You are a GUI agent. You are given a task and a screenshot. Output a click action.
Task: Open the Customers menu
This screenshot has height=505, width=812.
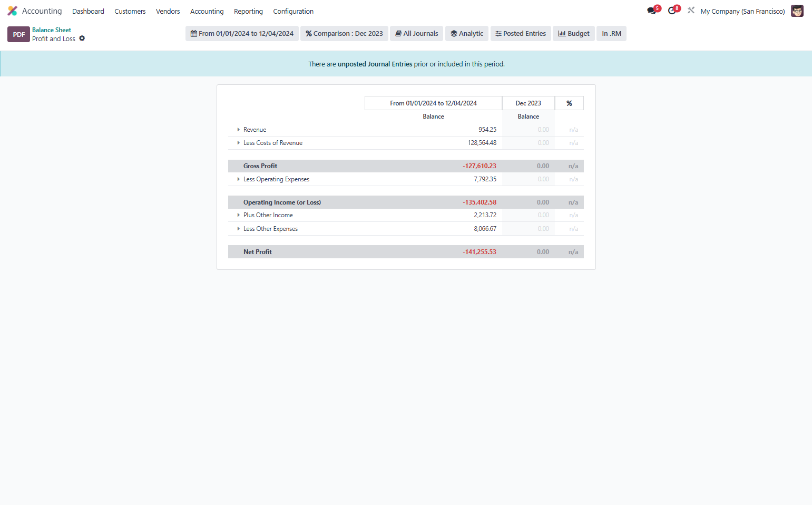pyautogui.click(x=130, y=11)
